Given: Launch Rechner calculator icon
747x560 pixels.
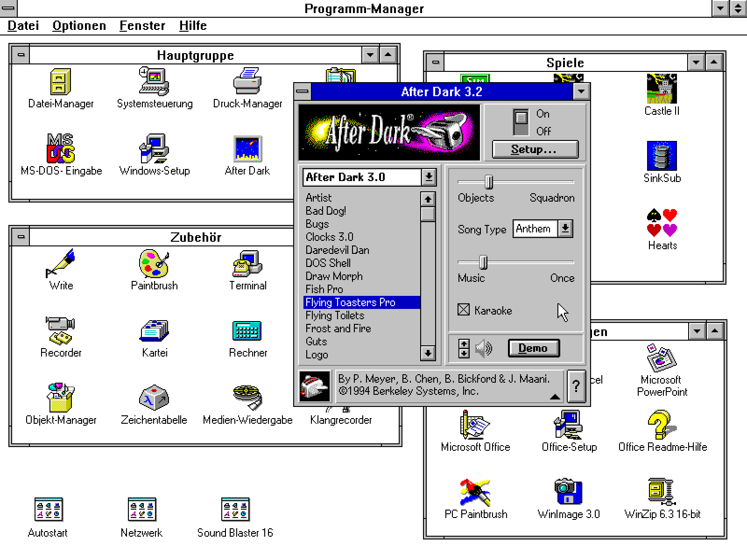Looking at the screenshot, I should point(247,330).
